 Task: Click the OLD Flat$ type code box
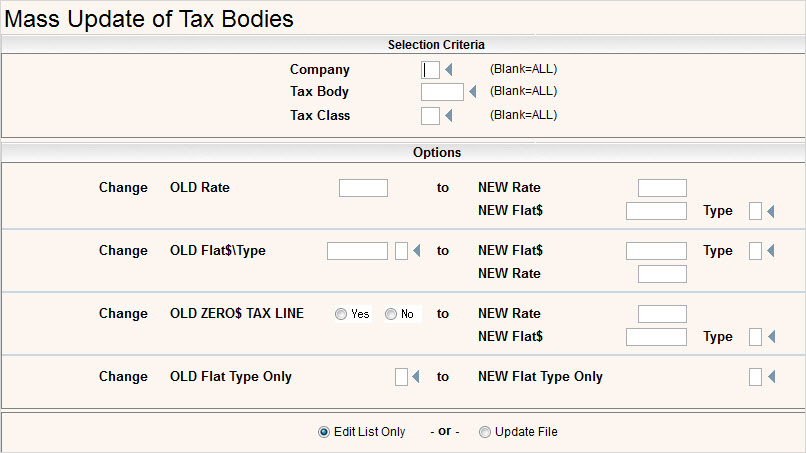coord(401,251)
